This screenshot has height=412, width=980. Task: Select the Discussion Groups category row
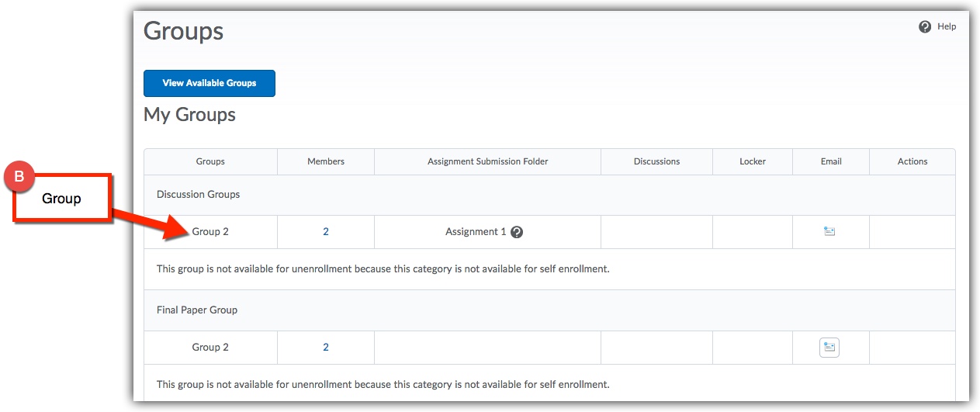(199, 195)
